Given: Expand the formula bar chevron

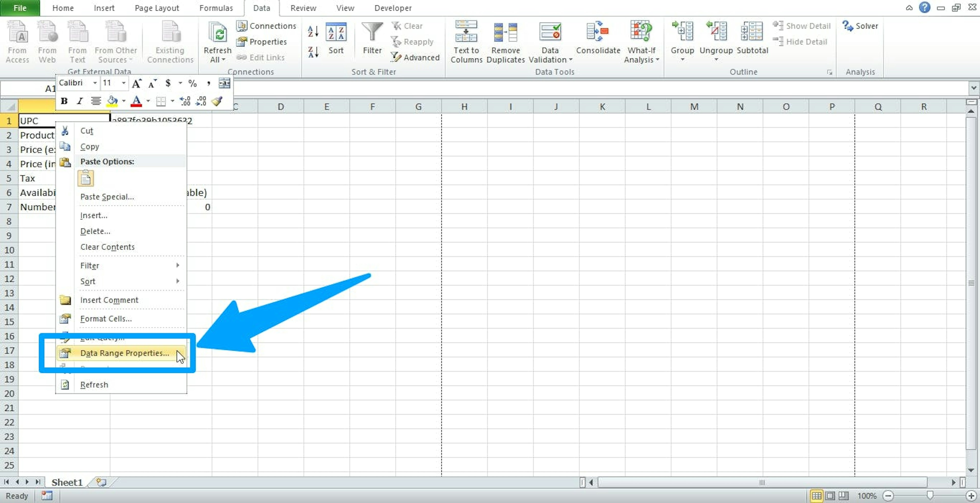Looking at the screenshot, I should (974, 88).
